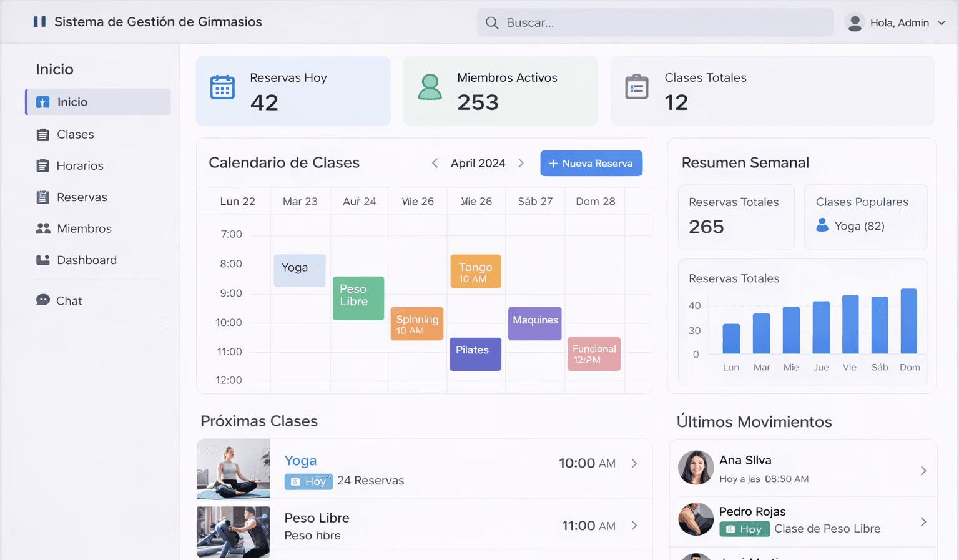The width and height of the screenshot is (959, 560).
Task: Click the Yoga class photo thumbnail
Action: click(x=234, y=469)
